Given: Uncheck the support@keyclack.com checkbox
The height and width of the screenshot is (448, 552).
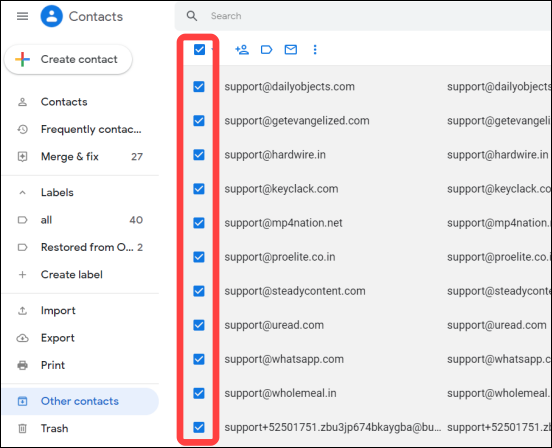Looking at the screenshot, I should (199, 189).
